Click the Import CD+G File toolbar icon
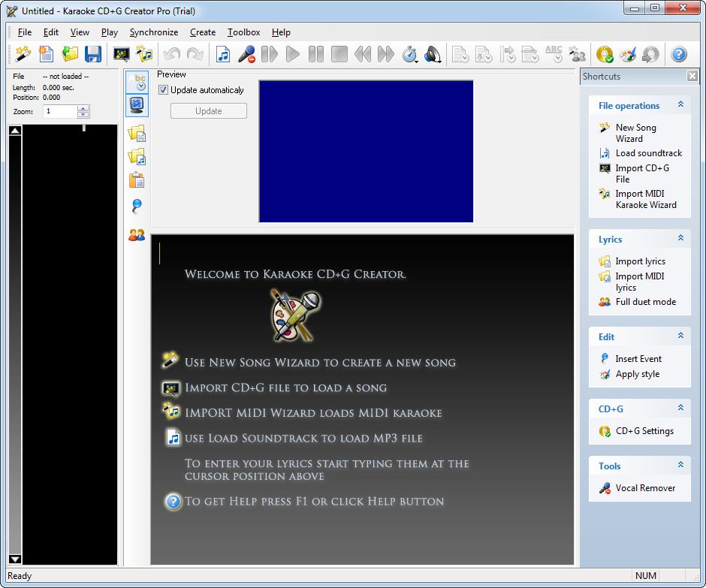Image resolution: width=706 pixels, height=588 pixels. tap(121, 55)
